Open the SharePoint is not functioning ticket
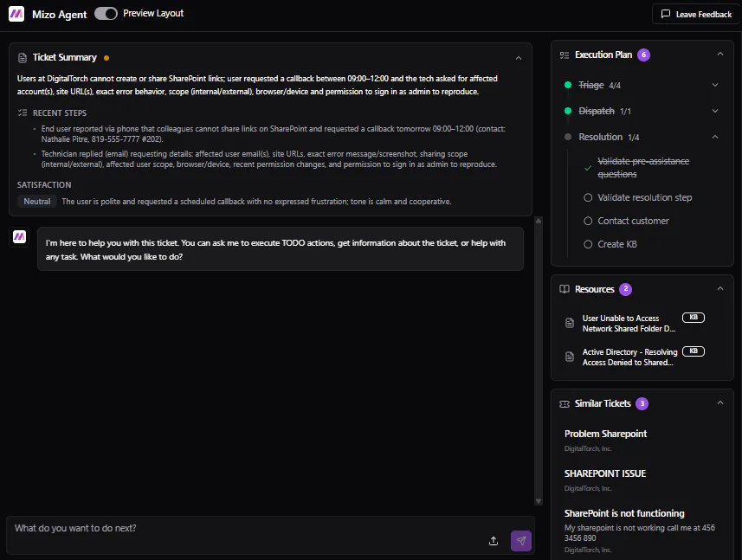Screen dimensions: 742x560 (x=624, y=513)
